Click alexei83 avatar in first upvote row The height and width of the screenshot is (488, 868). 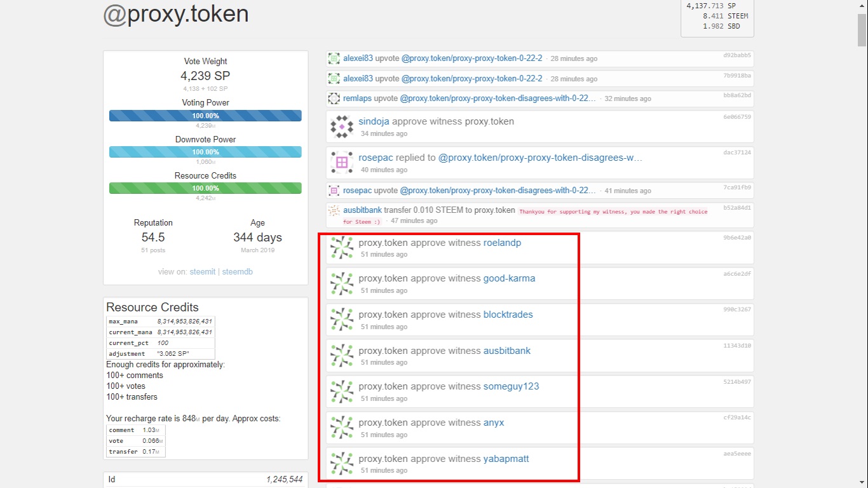[x=334, y=58]
